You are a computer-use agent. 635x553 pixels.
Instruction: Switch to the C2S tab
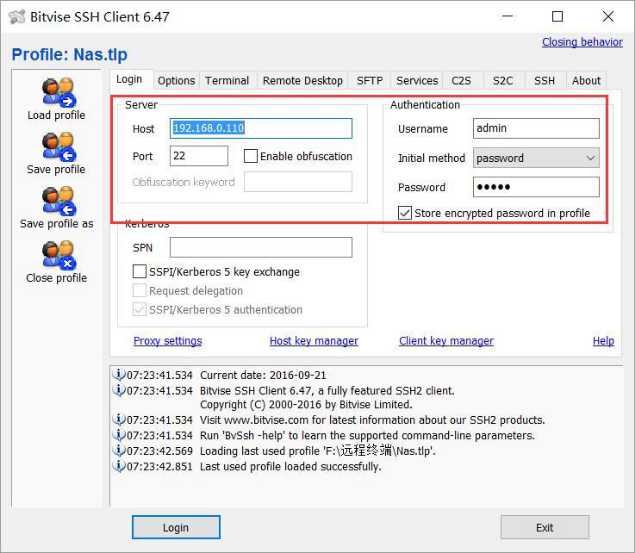pos(461,81)
